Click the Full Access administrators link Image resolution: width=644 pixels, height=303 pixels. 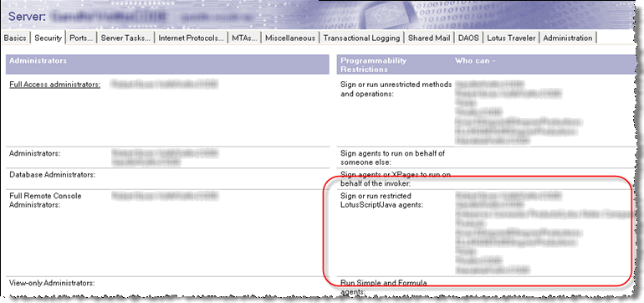(x=54, y=85)
